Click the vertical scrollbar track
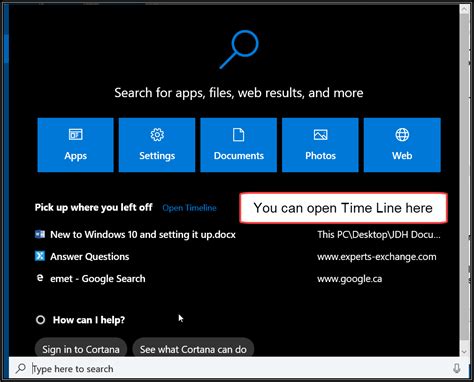The image size is (474, 382). coord(464,180)
